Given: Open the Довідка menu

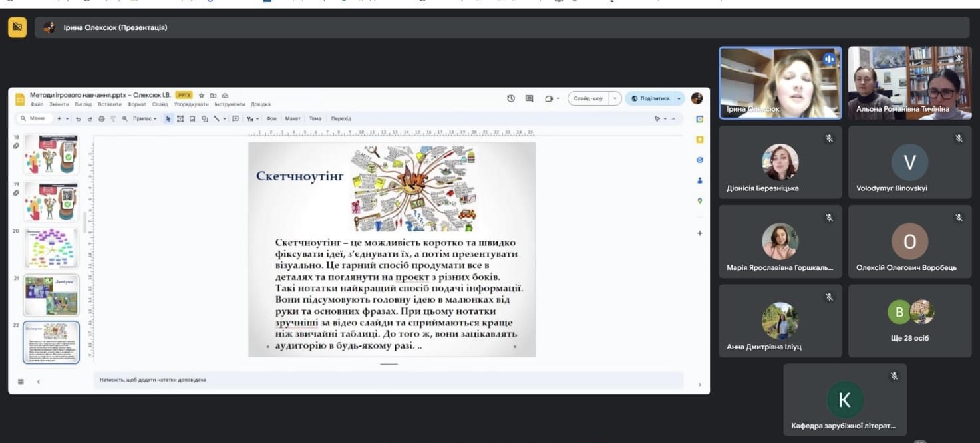Looking at the screenshot, I should click(261, 104).
